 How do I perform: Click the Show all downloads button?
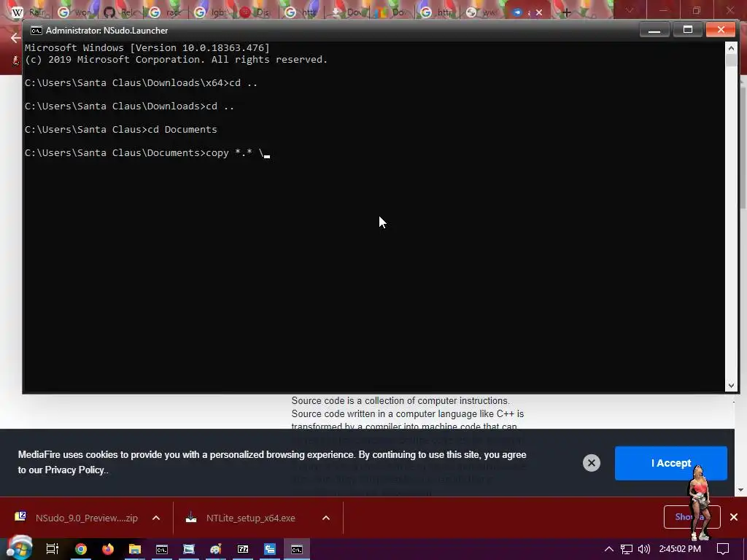[692, 517]
